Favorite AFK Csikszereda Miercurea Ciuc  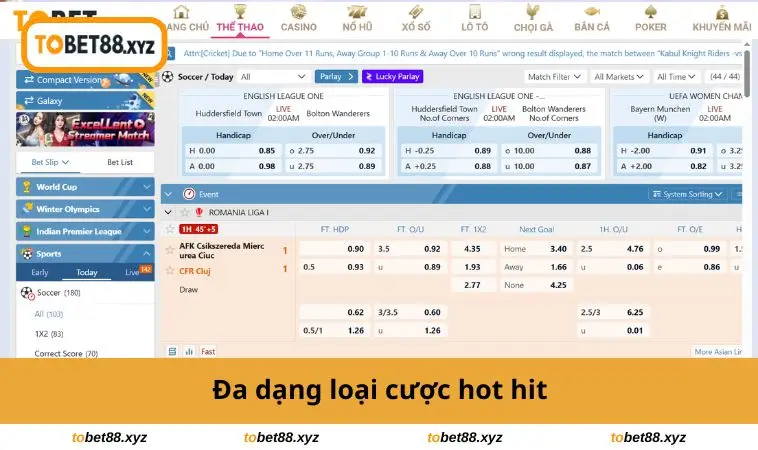170,250
